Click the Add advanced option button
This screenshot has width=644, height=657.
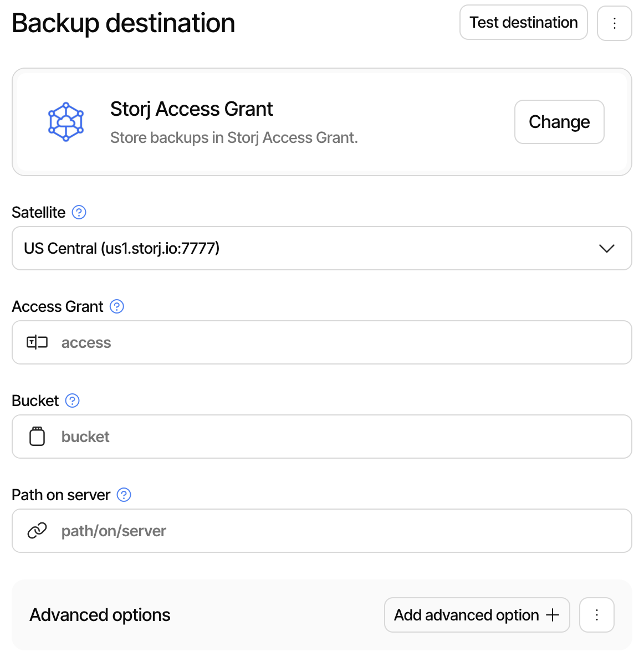(477, 615)
